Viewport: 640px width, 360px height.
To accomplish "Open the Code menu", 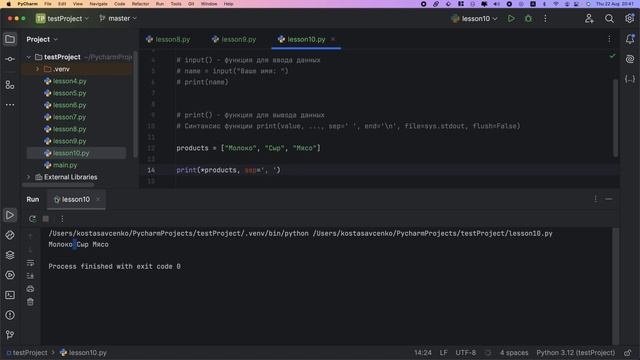I will pos(120,4).
